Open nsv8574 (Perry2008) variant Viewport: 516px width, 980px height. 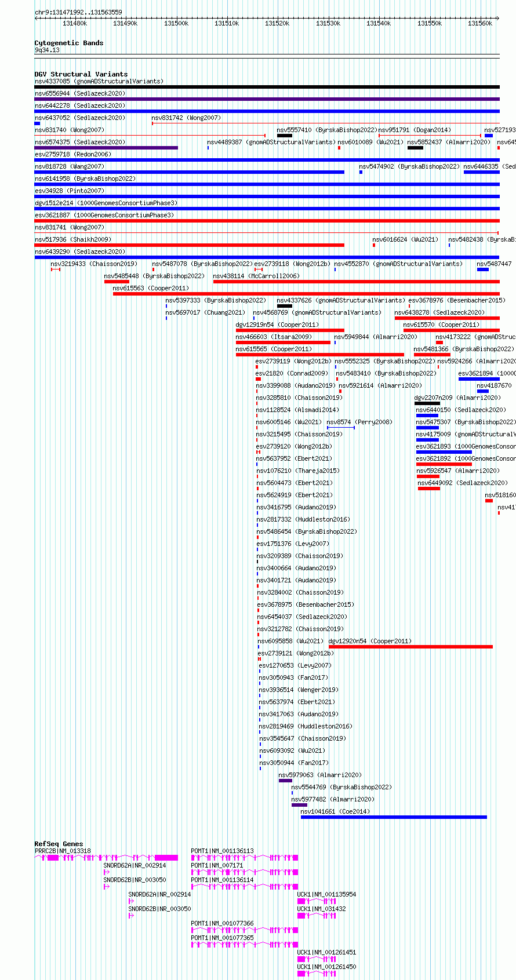(x=359, y=422)
